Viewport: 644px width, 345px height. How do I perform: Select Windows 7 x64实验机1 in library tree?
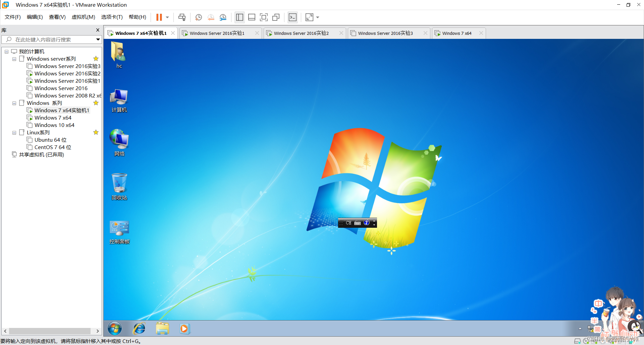click(58, 111)
